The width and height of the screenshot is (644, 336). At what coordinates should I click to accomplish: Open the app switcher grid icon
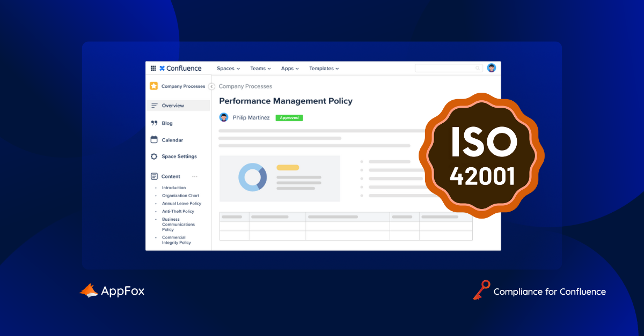(153, 69)
